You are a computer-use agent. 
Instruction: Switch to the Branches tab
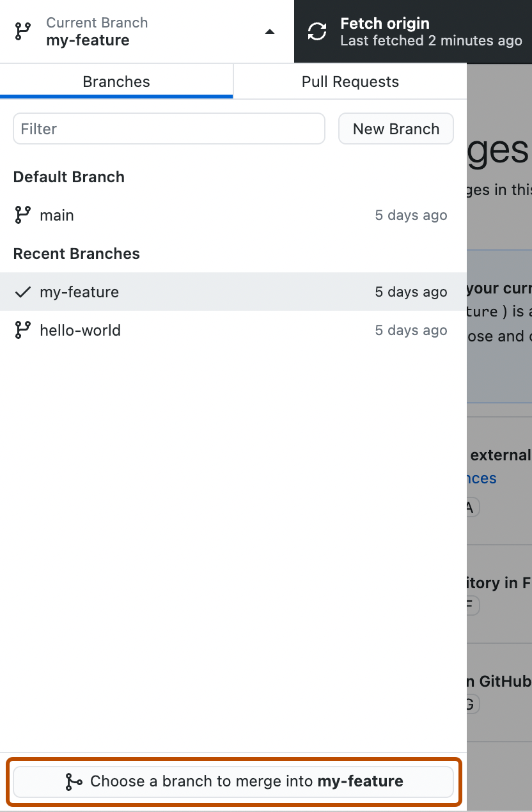[x=116, y=81]
